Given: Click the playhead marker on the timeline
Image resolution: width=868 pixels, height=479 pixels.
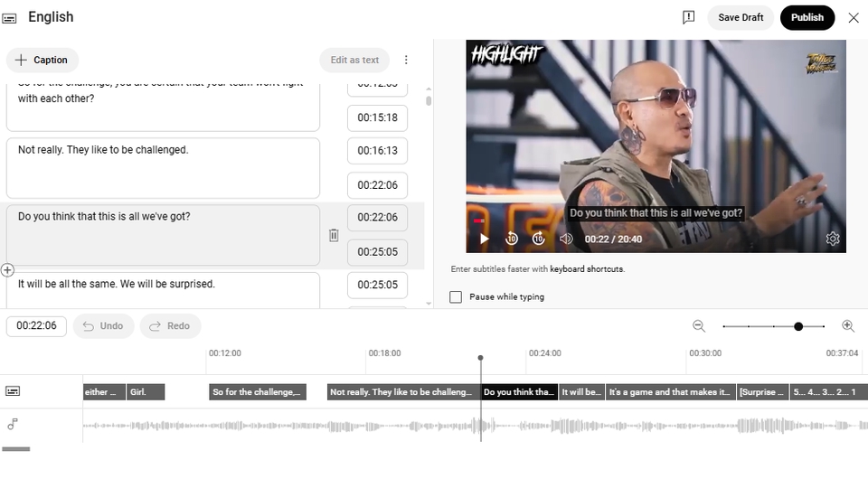Looking at the screenshot, I should (480, 358).
